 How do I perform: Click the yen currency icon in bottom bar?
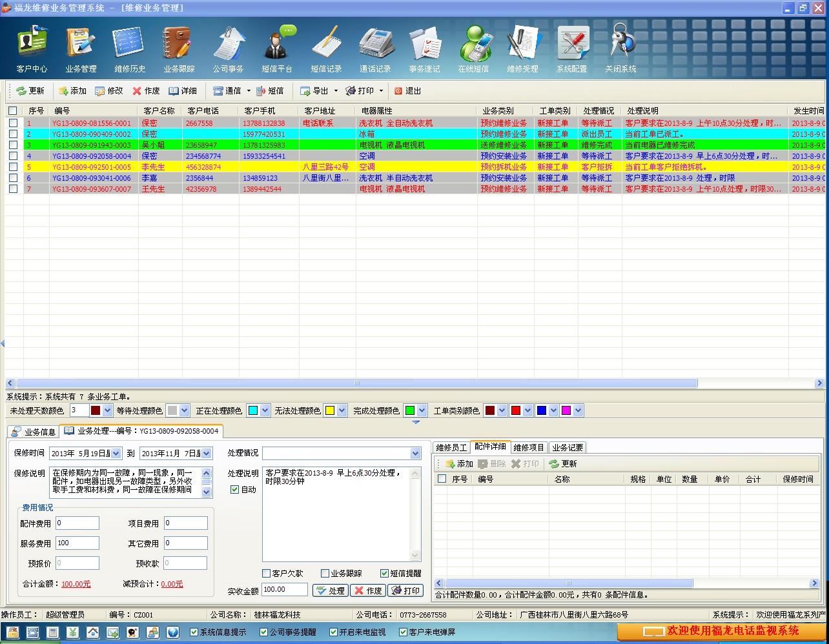(x=73, y=632)
